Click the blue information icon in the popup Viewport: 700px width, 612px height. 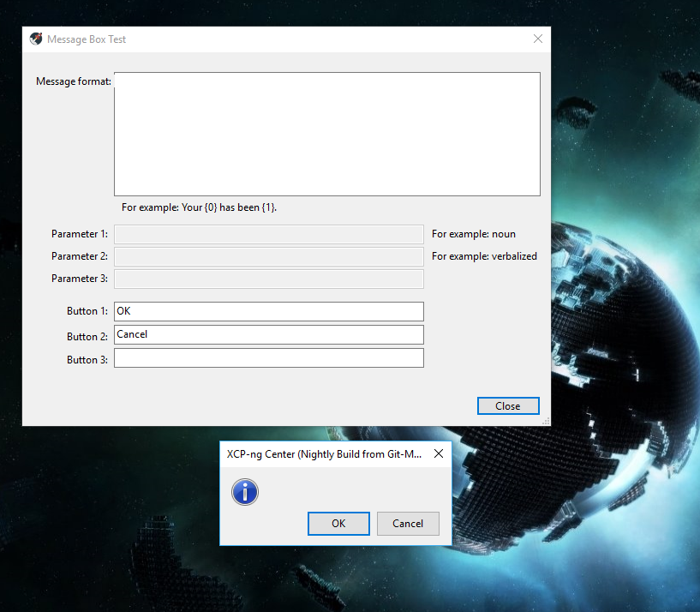[244, 492]
